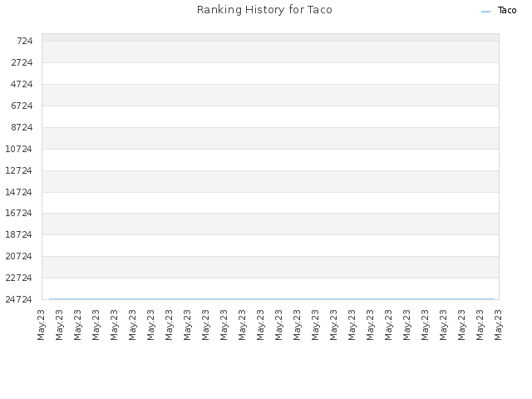Click the y-axis label 8724
Image resolution: width=532 pixels, height=399 pixels.
pyautogui.click(x=22, y=127)
